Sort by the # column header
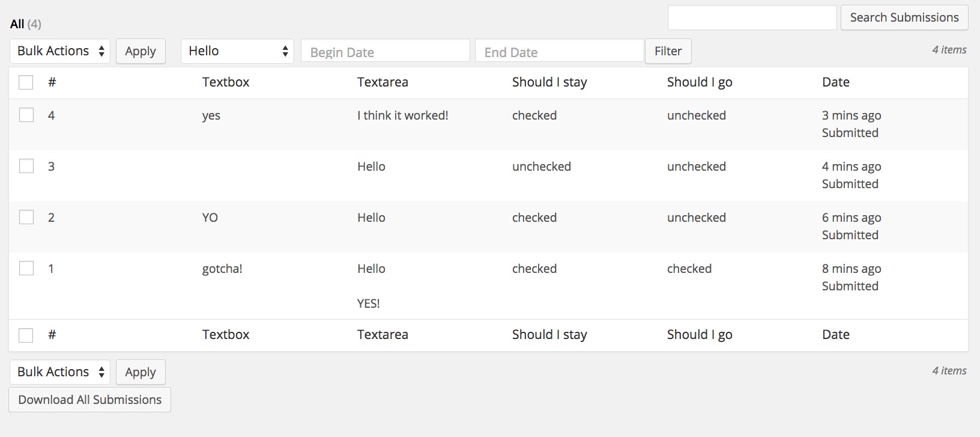This screenshot has width=980, height=437. point(52,82)
